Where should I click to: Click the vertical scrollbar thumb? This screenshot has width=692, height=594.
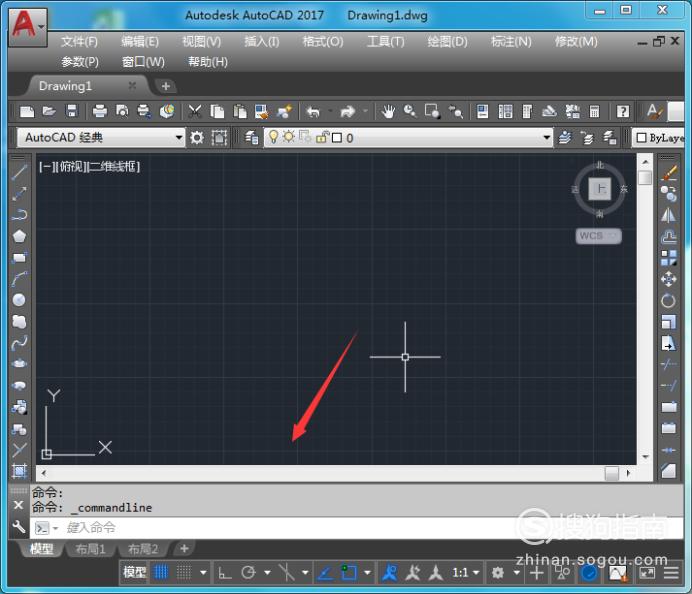point(645,177)
